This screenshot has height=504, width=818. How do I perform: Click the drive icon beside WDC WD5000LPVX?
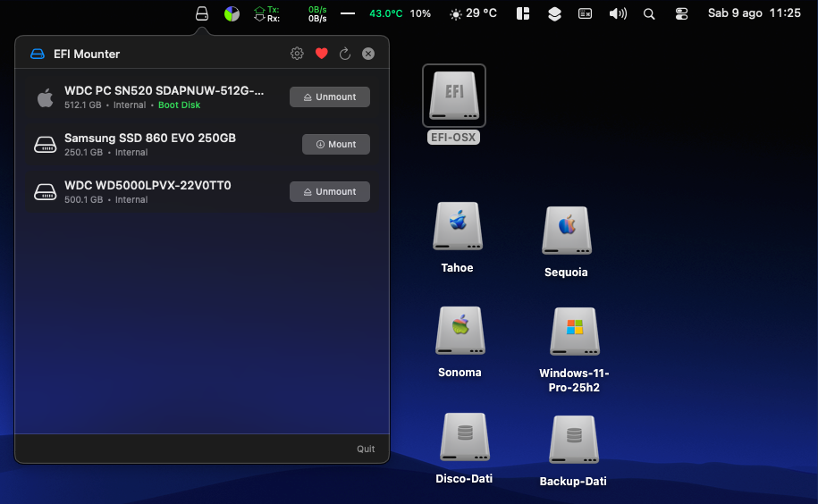pos(46,192)
